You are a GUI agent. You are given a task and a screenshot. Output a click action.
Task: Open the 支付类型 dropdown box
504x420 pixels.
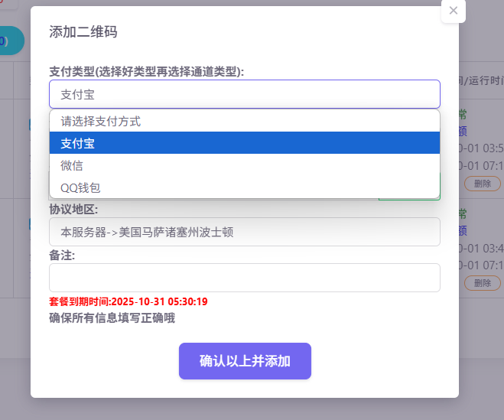(x=244, y=94)
